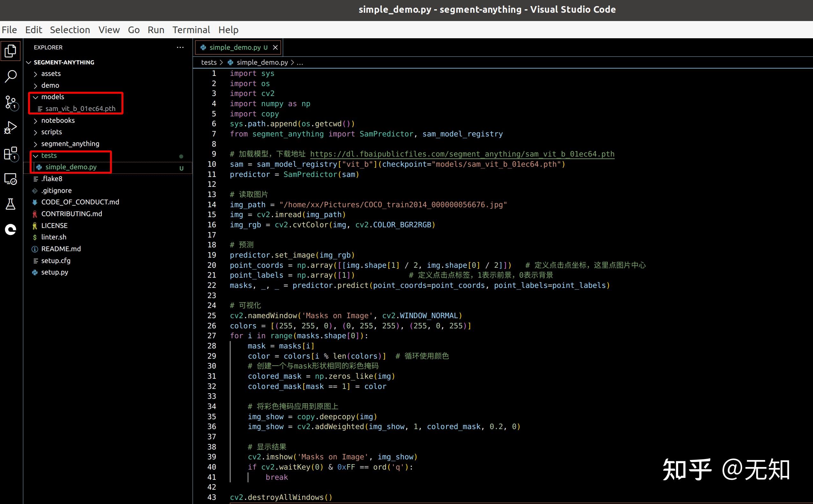Open the Terminal menu
Image resolution: width=813 pixels, height=504 pixels.
(x=191, y=30)
